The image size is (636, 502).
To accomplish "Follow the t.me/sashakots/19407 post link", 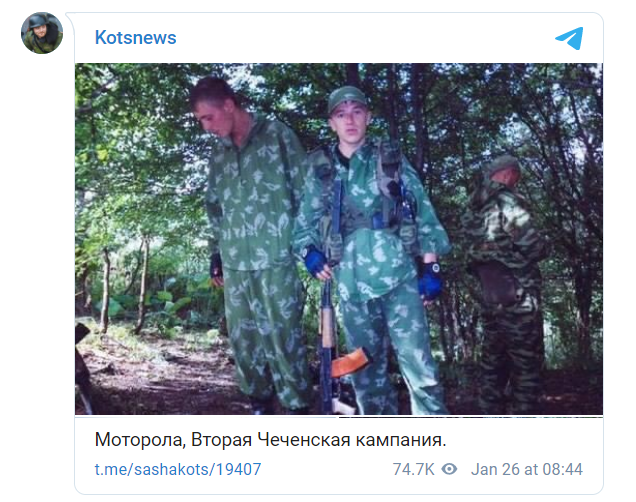I will [178, 469].
